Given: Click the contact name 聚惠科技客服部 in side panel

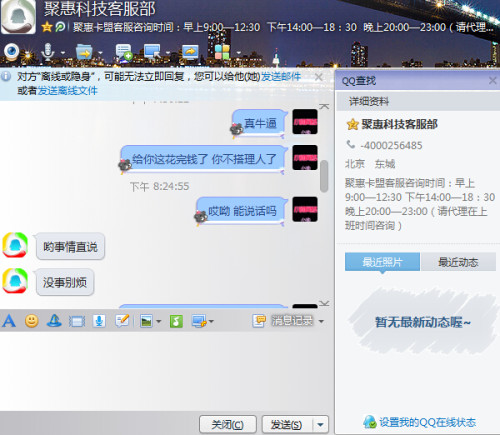Looking at the screenshot, I should (x=399, y=124).
